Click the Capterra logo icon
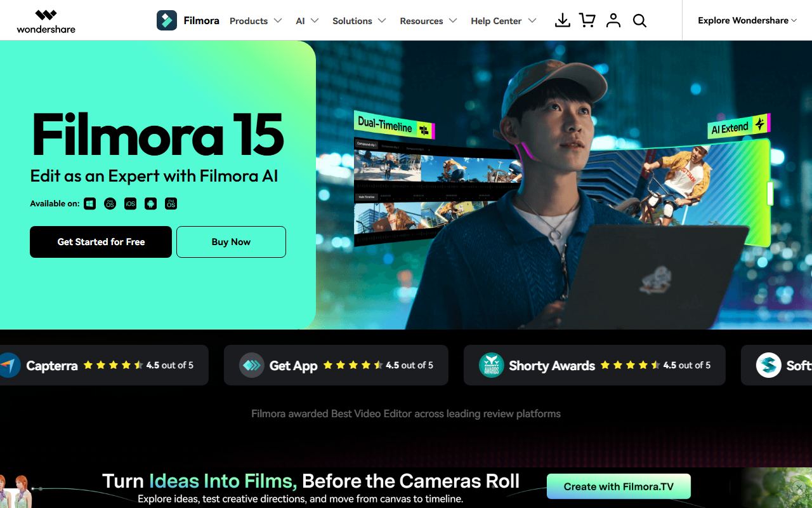812x508 pixels. tap(9, 365)
